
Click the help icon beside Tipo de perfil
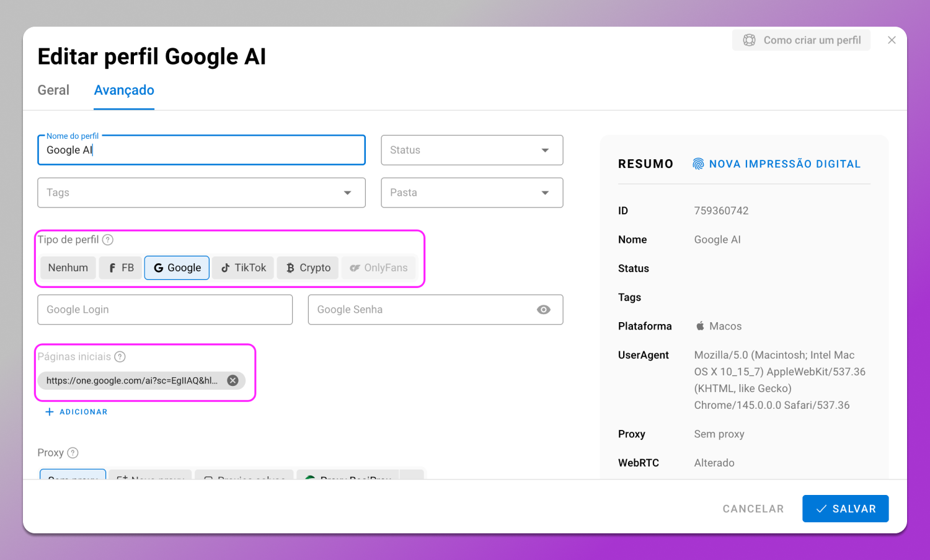108,240
